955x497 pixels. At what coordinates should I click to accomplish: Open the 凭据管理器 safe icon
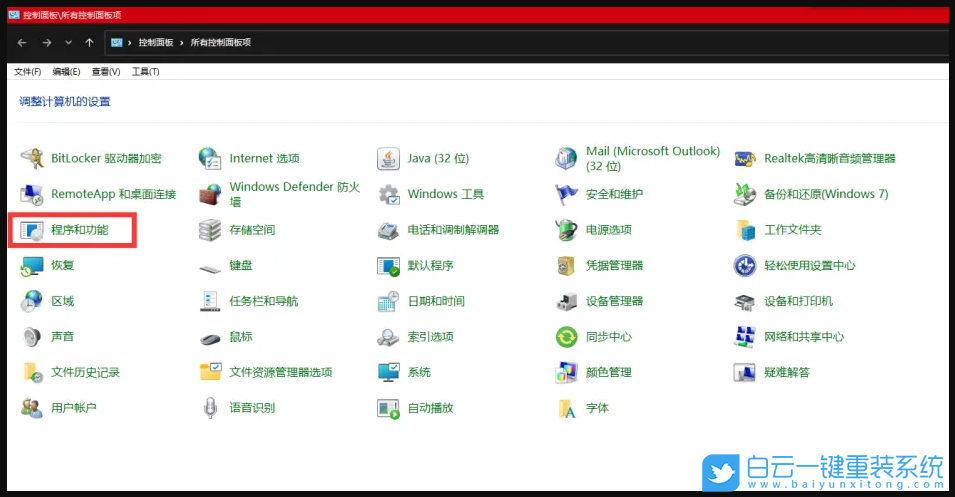[x=566, y=266]
